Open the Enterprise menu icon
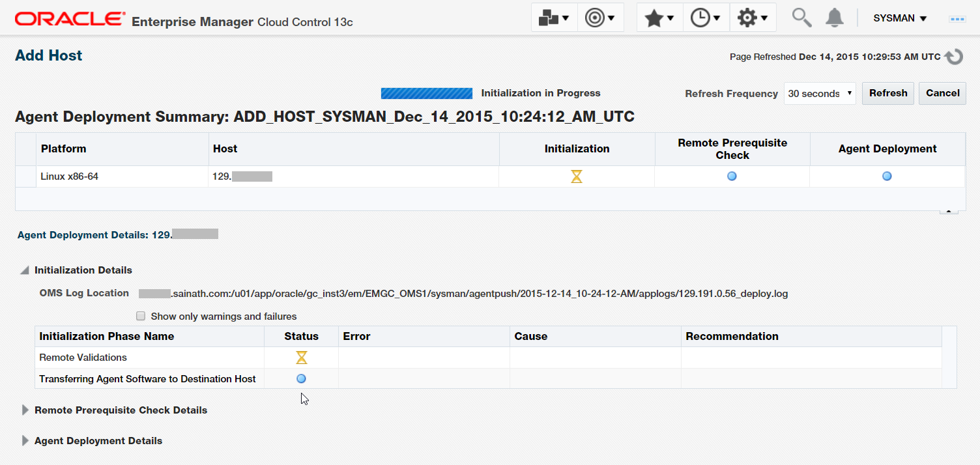 coord(554,18)
